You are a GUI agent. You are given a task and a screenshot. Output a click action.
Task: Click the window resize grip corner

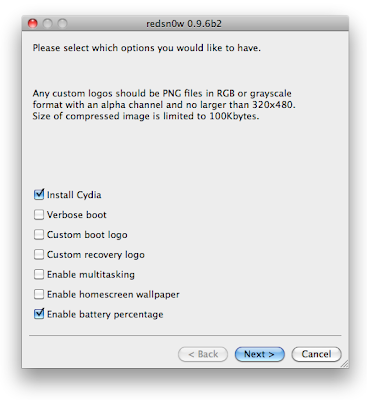344,364
